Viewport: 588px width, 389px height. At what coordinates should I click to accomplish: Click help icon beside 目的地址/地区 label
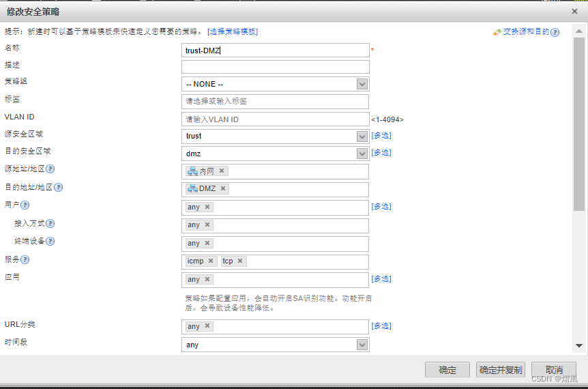[59, 187]
